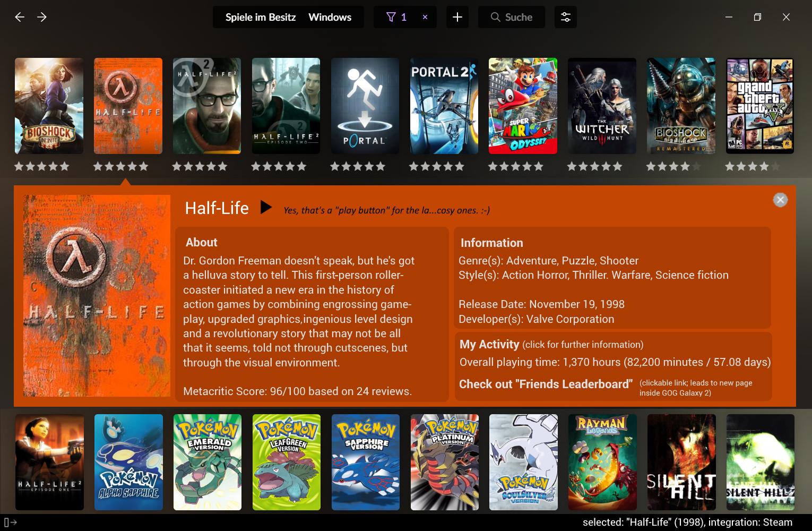Select the BioShock Infinite cover

tap(49, 106)
